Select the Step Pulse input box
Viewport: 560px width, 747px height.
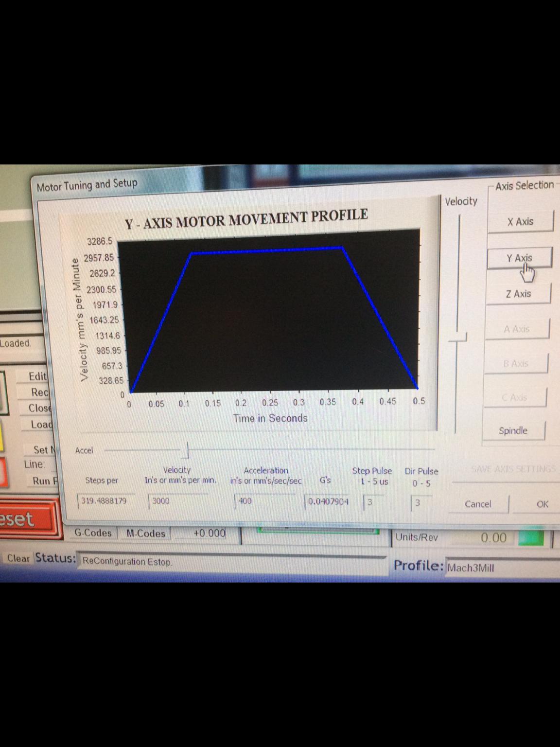373,502
